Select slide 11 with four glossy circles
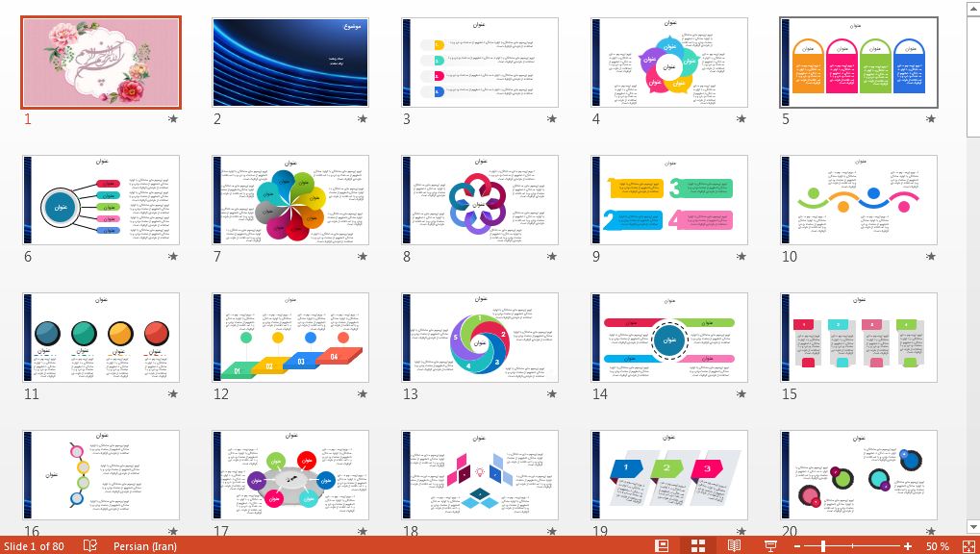The image size is (980, 554). [101, 338]
